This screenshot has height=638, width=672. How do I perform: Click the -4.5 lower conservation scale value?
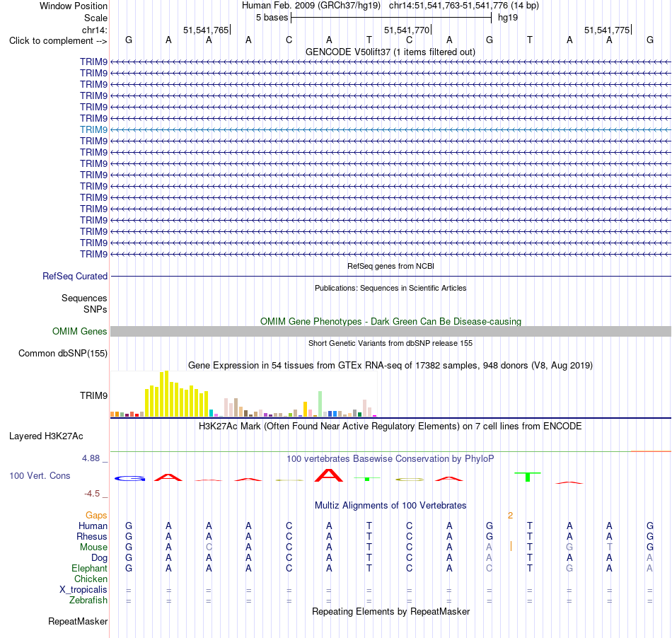click(92, 494)
